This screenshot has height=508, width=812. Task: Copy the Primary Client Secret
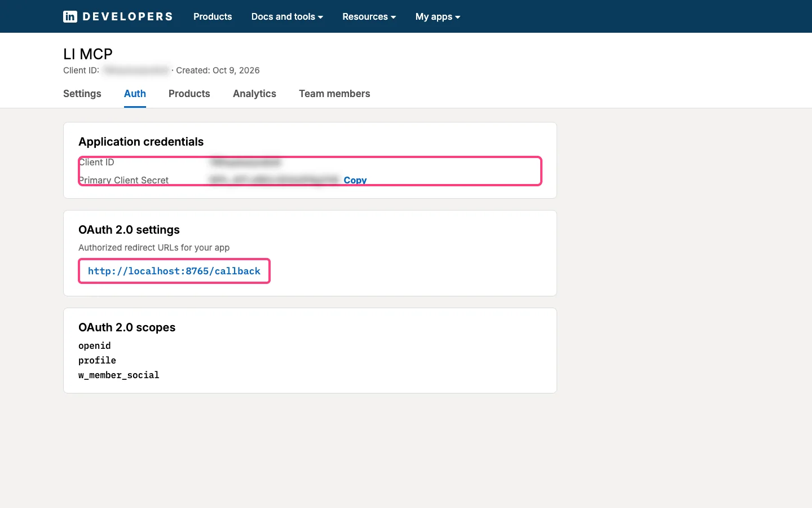(355, 180)
